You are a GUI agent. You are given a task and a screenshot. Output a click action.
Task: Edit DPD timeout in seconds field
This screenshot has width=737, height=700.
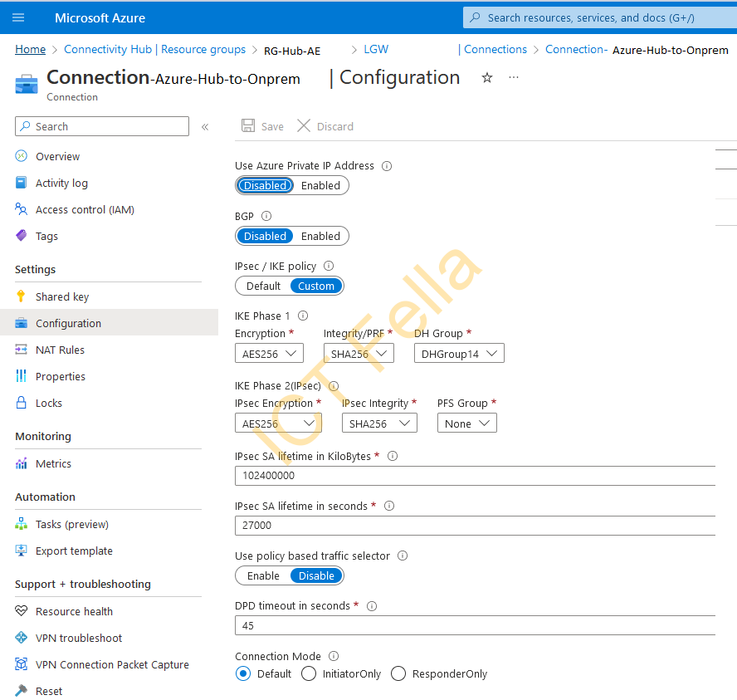476,625
